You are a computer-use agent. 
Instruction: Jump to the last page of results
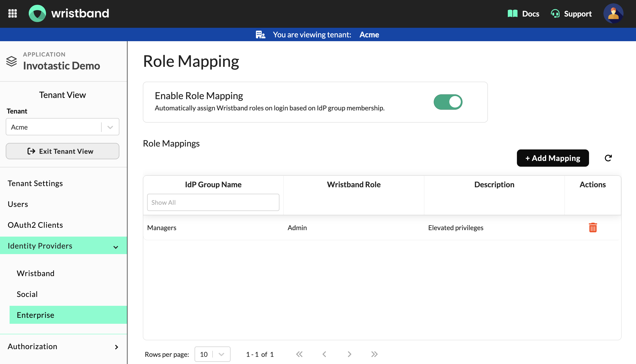coord(374,354)
